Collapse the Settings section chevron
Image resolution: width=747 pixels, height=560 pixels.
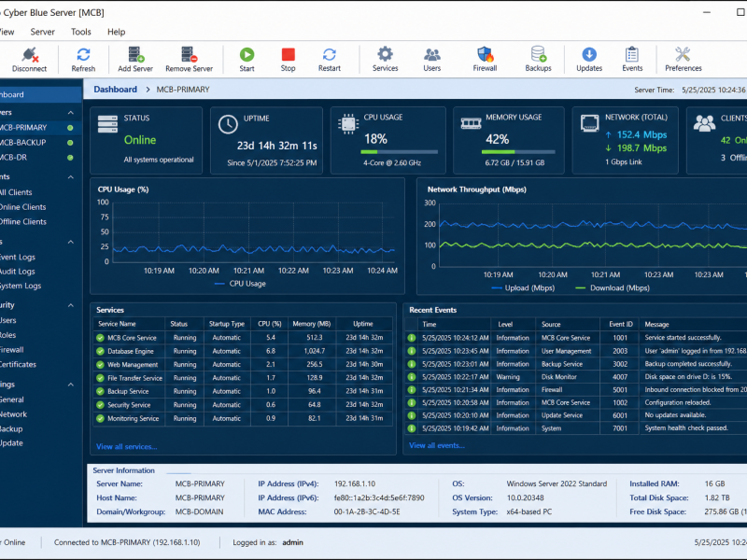coord(71,385)
